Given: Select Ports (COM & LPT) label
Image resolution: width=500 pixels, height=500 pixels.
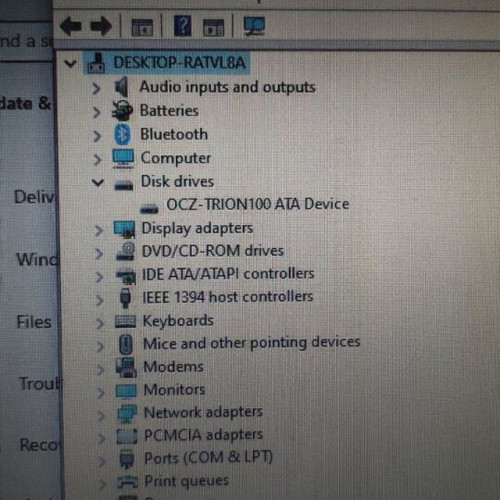Looking at the screenshot, I should point(208,458).
